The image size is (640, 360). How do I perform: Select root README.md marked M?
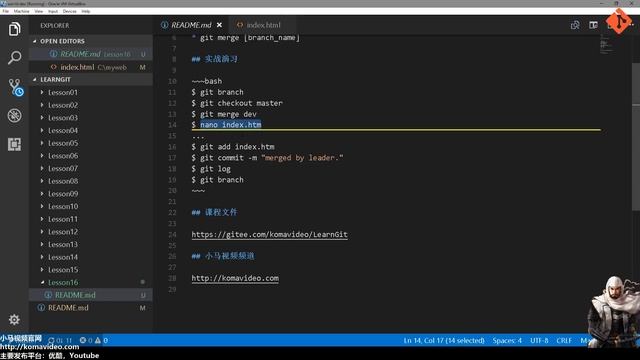click(x=91, y=307)
